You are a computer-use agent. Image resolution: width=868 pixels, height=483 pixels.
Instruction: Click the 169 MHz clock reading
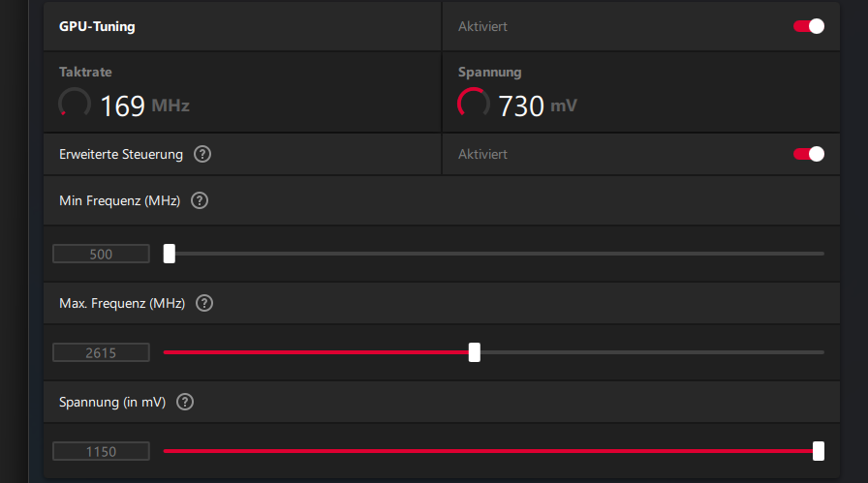(x=144, y=106)
